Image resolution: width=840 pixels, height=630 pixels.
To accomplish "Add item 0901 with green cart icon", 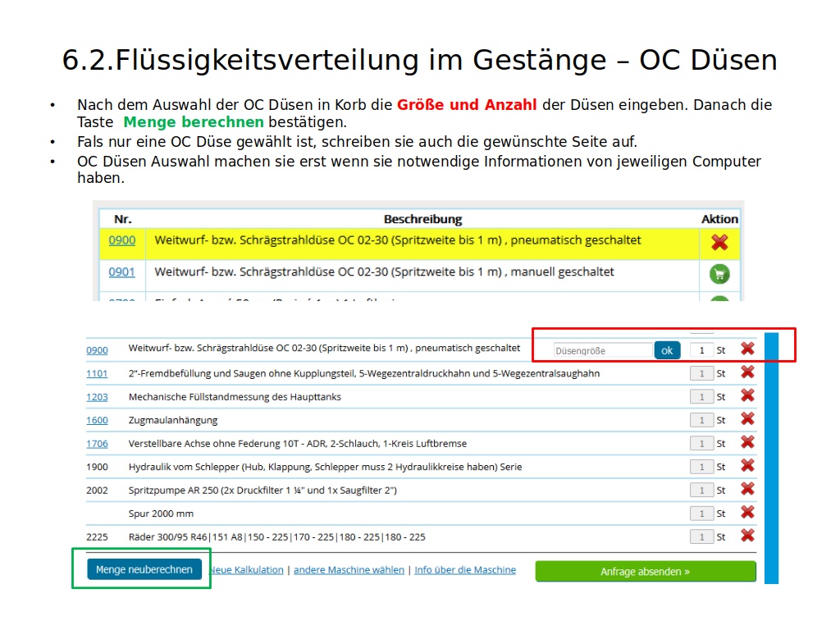I will [x=719, y=274].
